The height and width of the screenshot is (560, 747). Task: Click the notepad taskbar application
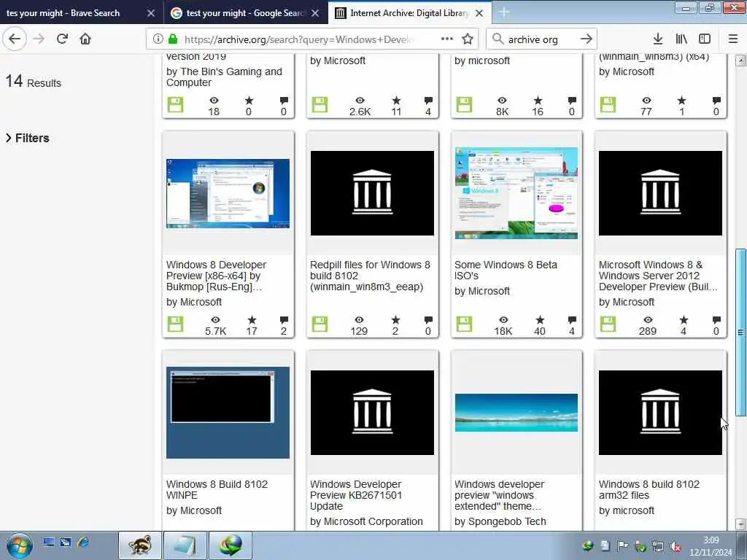pos(185,545)
